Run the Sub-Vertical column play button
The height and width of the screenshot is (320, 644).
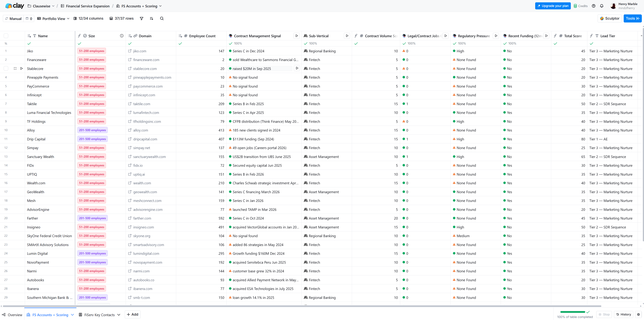click(347, 36)
